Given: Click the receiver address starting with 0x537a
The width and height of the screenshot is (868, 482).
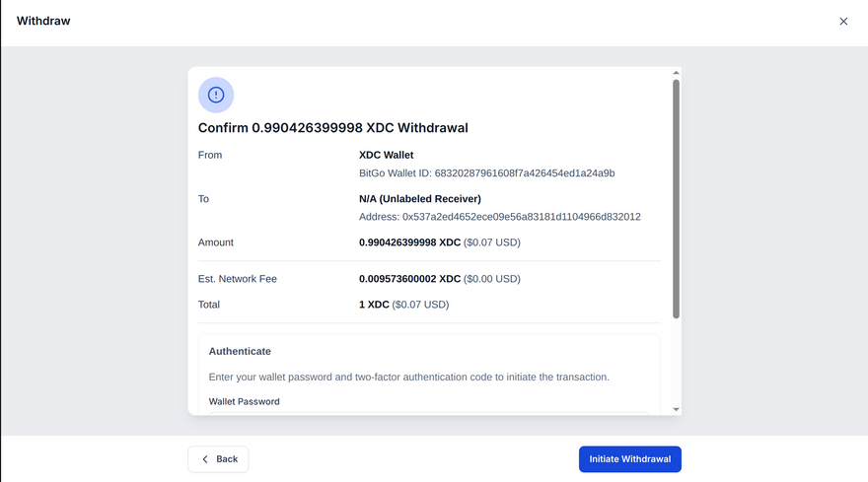Looking at the screenshot, I should [499, 217].
